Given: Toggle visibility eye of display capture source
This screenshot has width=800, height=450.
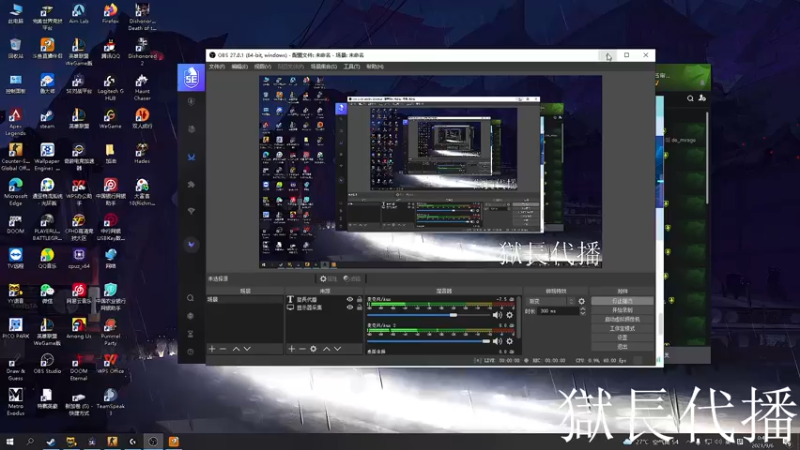Looking at the screenshot, I should (x=349, y=308).
